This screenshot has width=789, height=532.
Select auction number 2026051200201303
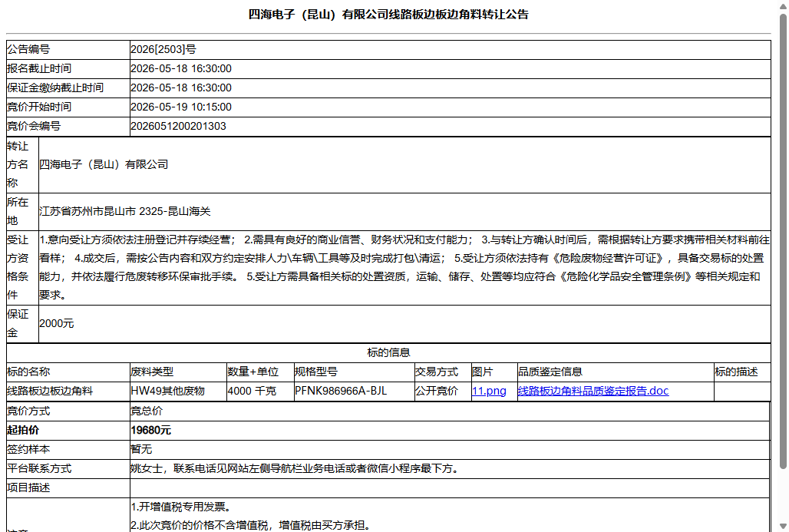pyautogui.click(x=178, y=126)
